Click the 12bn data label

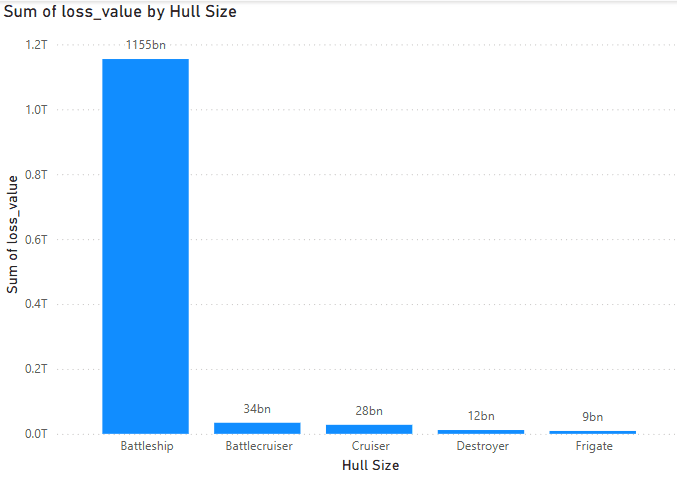point(481,416)
